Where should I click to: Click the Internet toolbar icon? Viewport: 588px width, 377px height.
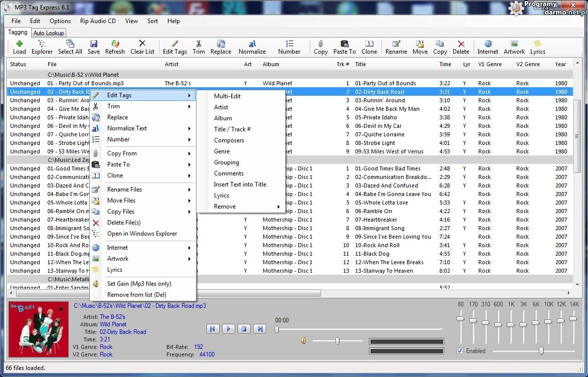pyautogui.click(x=488, y=47)
